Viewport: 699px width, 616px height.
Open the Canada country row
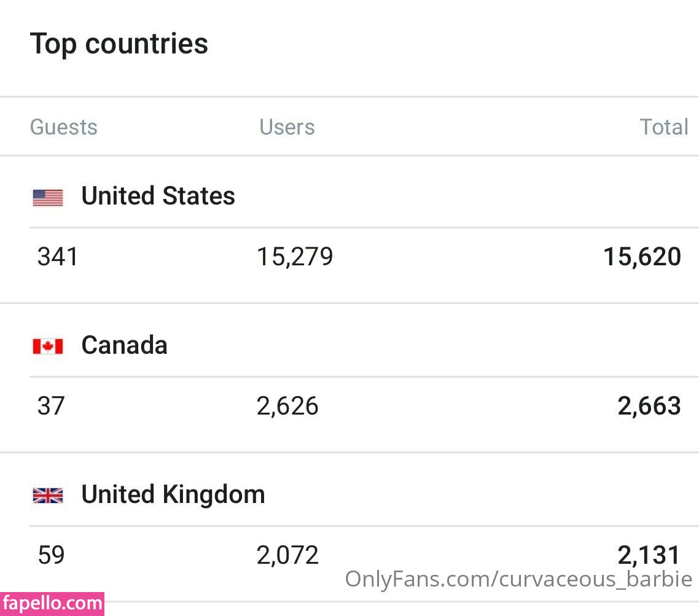pos(124,345)
